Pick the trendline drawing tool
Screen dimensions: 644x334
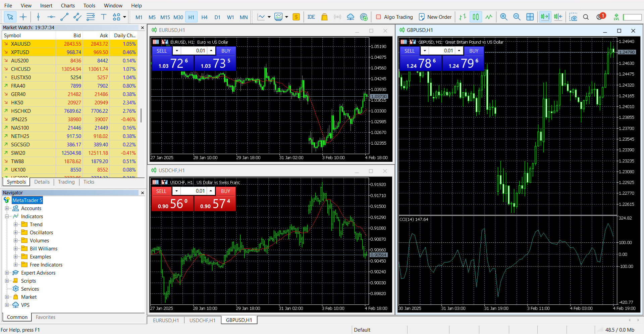(x=64, y=17)
